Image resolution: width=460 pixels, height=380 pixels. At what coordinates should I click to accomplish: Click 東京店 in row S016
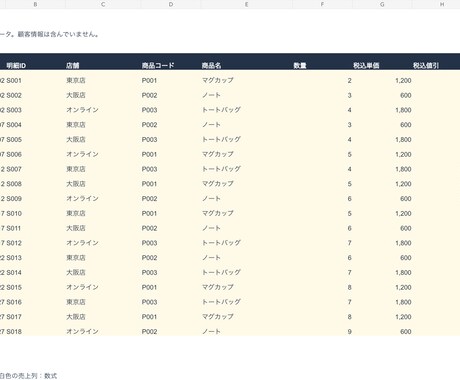tap(76, 302)
